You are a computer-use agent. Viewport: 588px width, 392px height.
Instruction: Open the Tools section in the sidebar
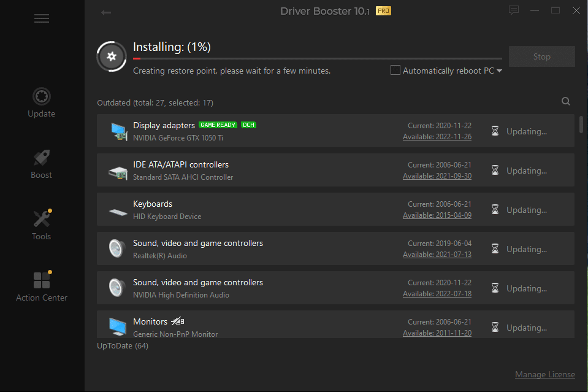click(x=41, y=225)
